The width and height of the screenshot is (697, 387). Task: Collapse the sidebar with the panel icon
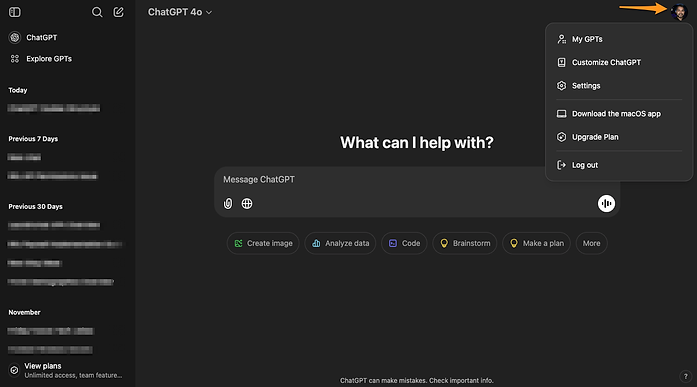(15, 12)
